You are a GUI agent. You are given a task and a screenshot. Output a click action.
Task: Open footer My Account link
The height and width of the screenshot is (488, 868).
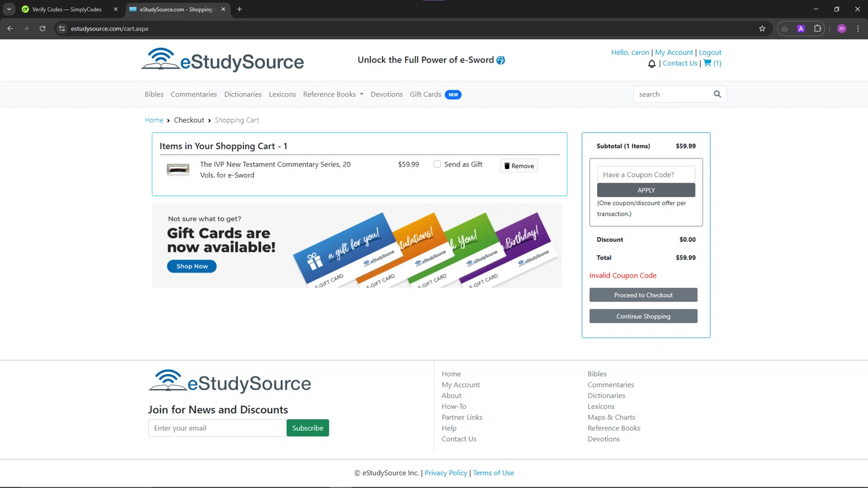pos(461,385)
